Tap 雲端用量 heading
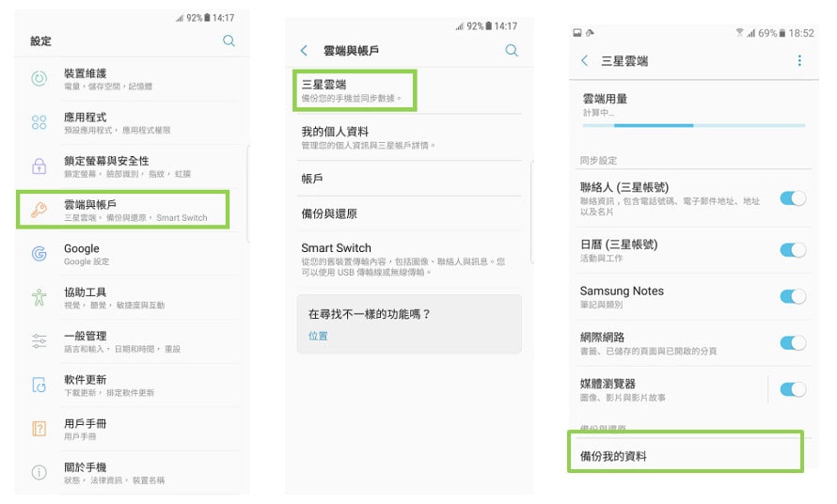The image size is (837, 504). point(605,99)
